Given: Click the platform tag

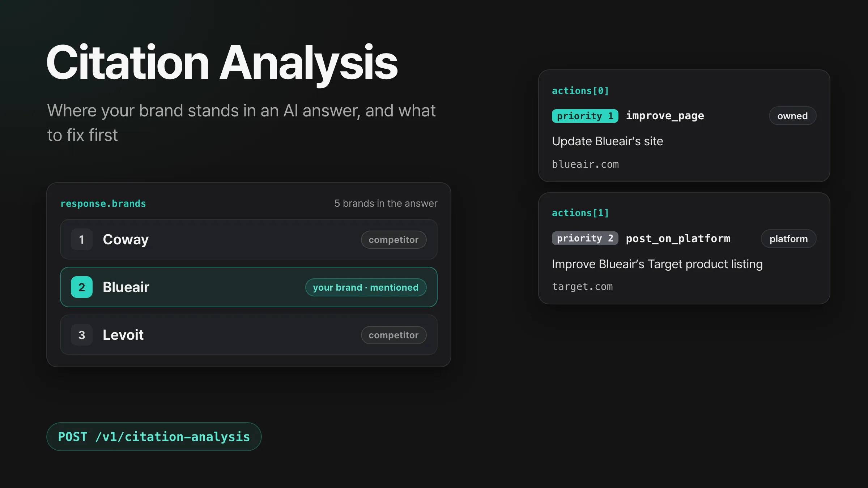Looking at the screenshot, I should [x=788, y=239].
